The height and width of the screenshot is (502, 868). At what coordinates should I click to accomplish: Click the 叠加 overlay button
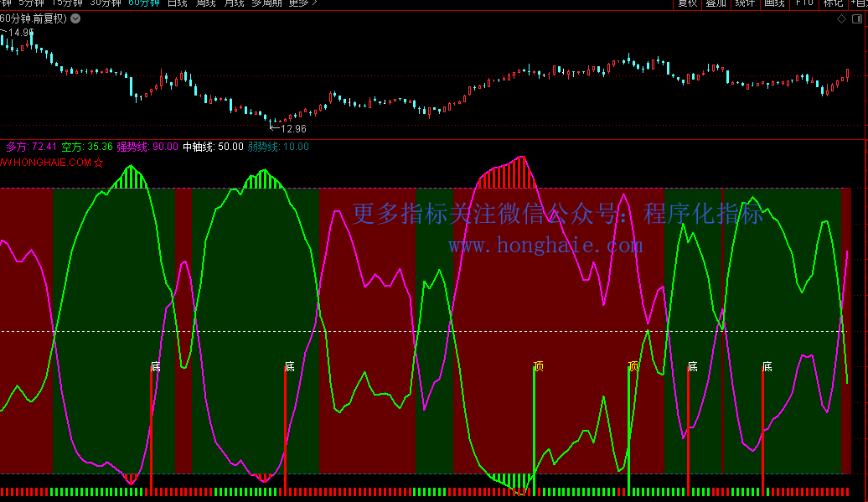pyautogui.click(x=716, y=3)
